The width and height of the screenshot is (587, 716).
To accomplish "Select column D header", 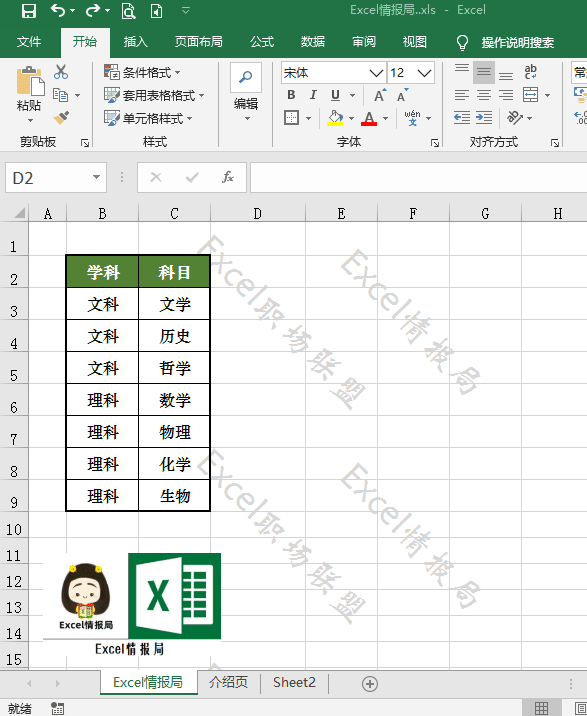I will [258, 214].
